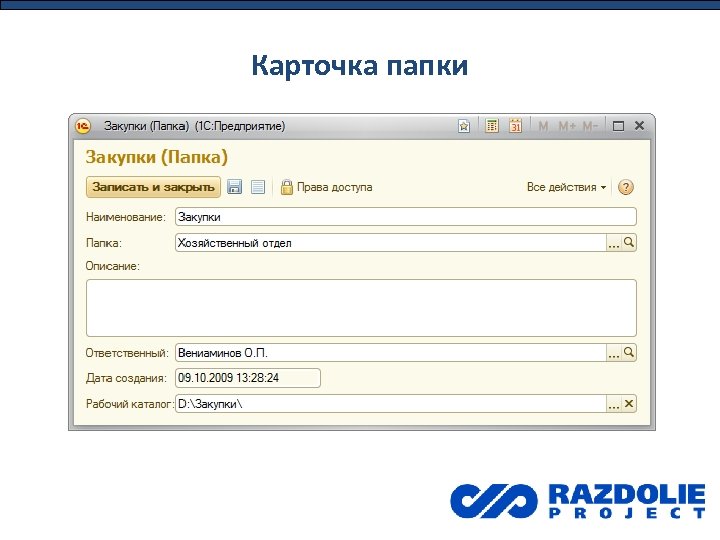Screen dimensions: 720x540
Task: Click the Наименование field with Закупки
Action: tap(405, 217)
